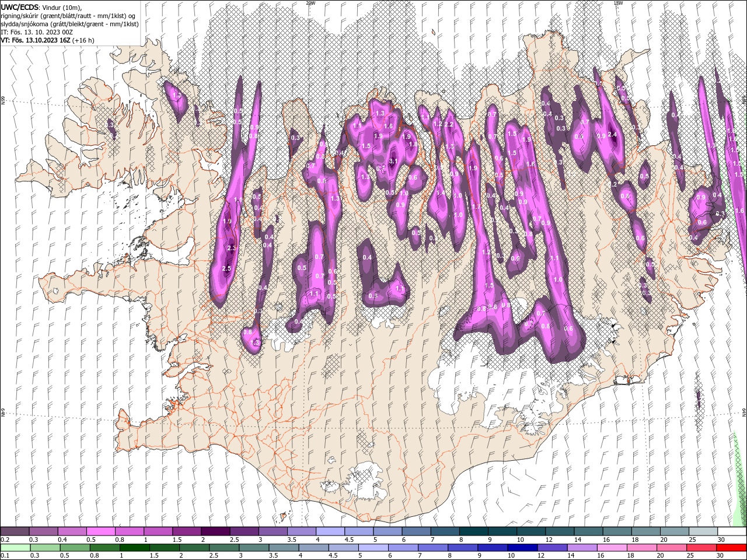Pick the dark navy 10 swatch in lower legend
Image resolution: width=747 pixels, height=560 pixels.
[521, 548]
